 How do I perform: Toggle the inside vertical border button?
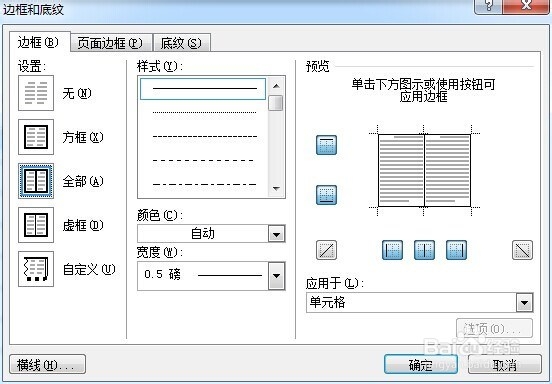424,250
